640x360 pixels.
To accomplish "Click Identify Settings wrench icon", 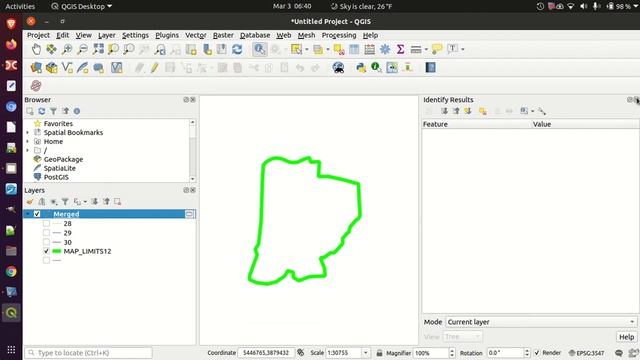I will tap(542, 111).
